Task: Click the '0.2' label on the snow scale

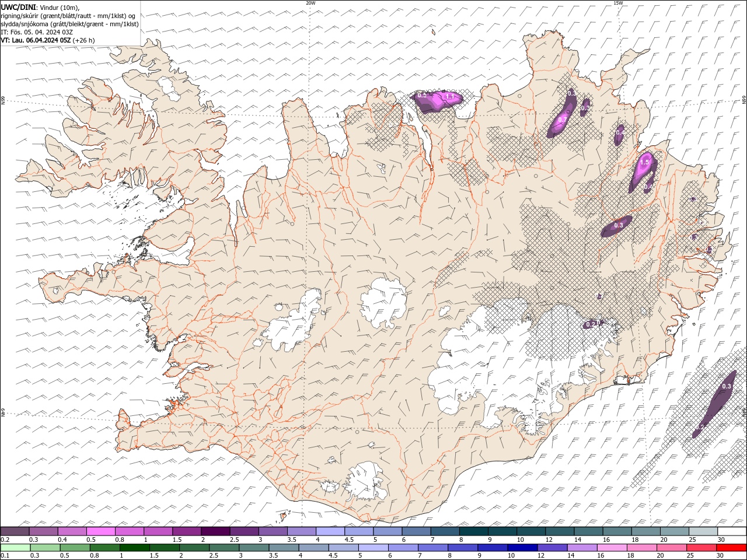Action: (x=5, y=540)
